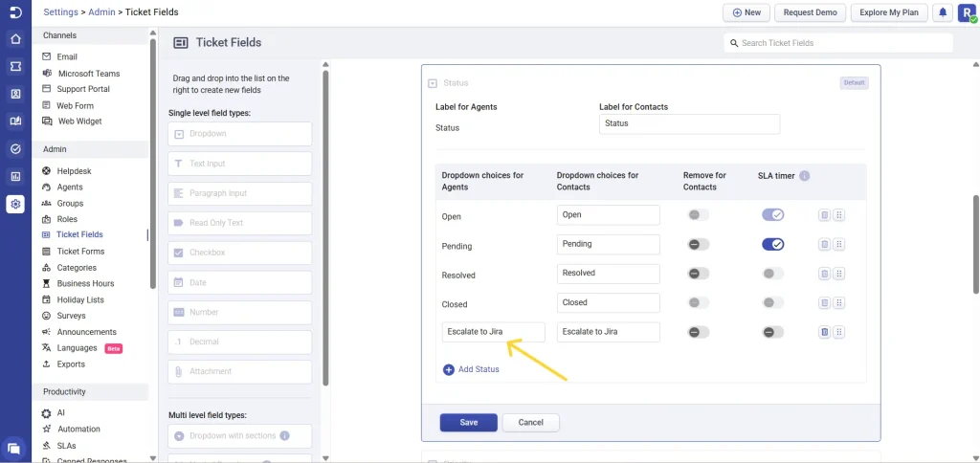This screenshot has height=463, width=980.
Task: Toggle SLA timer for Resolved status
Action: tap(772, 274)
